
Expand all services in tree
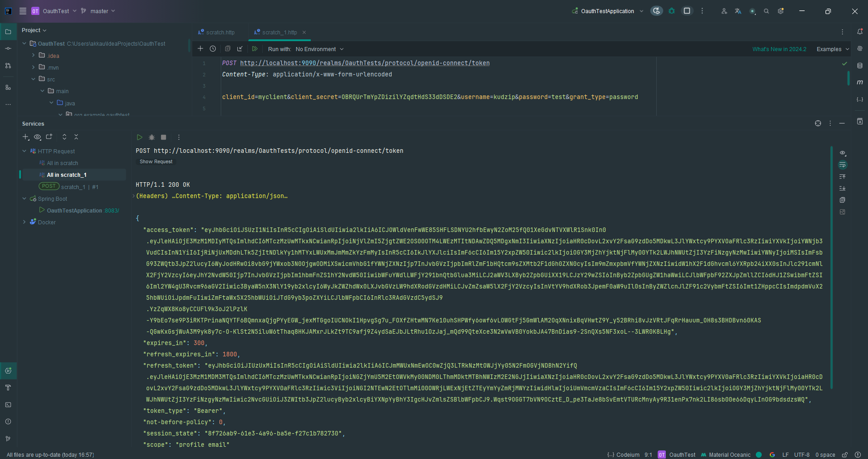pyautogui.click(x=64, y=137)
